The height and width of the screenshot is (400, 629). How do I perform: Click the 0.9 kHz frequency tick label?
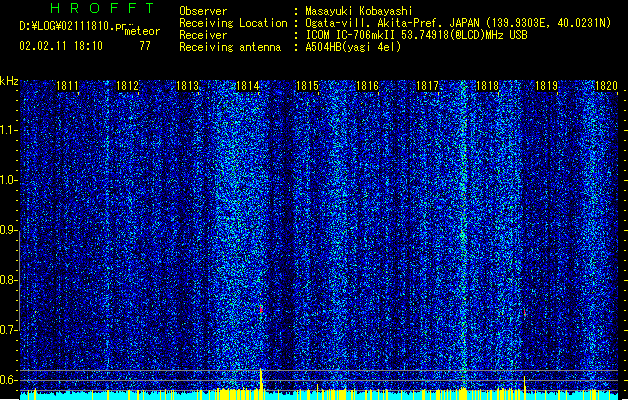pyautogui.click(x=8, y=230)
